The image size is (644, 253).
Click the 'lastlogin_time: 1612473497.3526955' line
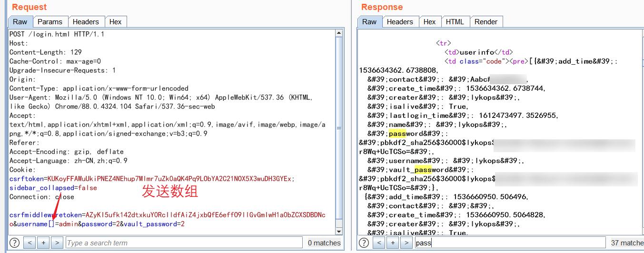(463, 116)
